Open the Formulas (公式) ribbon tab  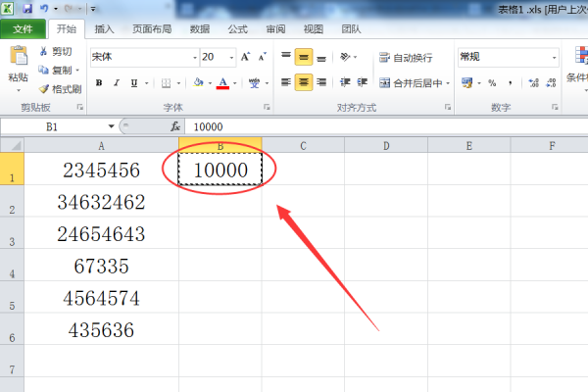[237, 29]
